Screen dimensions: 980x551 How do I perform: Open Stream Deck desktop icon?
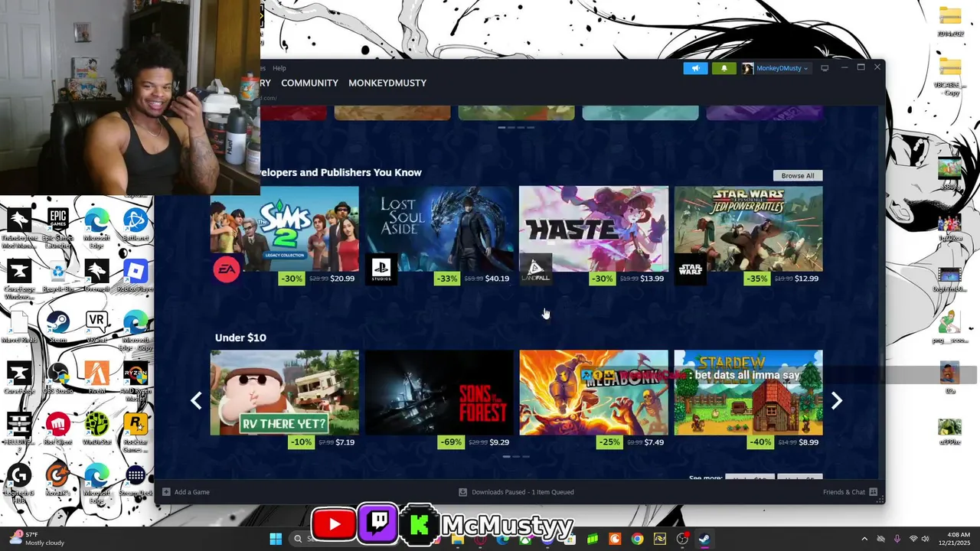136,481
